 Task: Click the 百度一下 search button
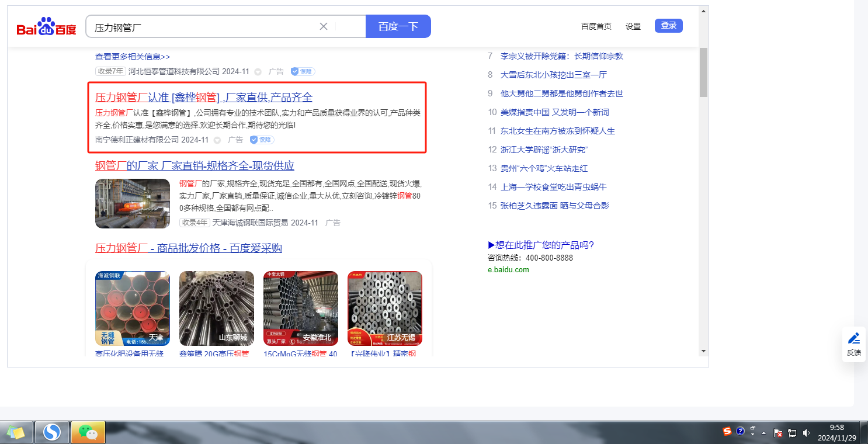pyautogui.click(x=398, y=26)
